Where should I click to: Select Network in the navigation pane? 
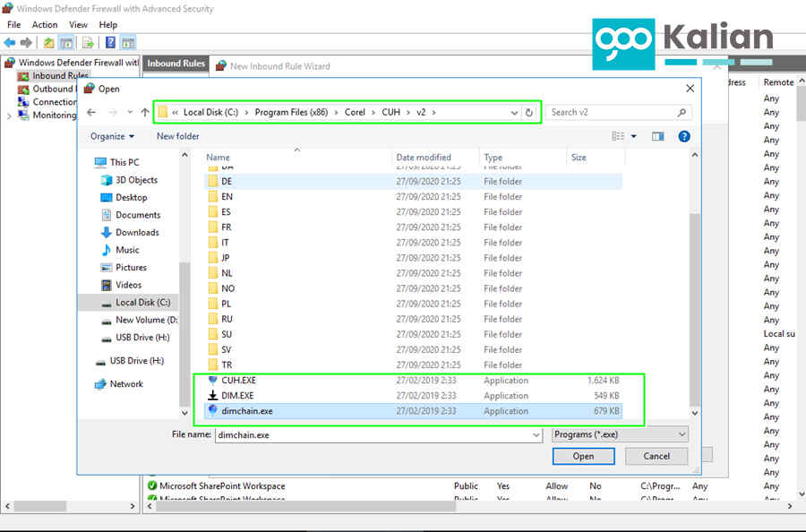click(126, 384)
